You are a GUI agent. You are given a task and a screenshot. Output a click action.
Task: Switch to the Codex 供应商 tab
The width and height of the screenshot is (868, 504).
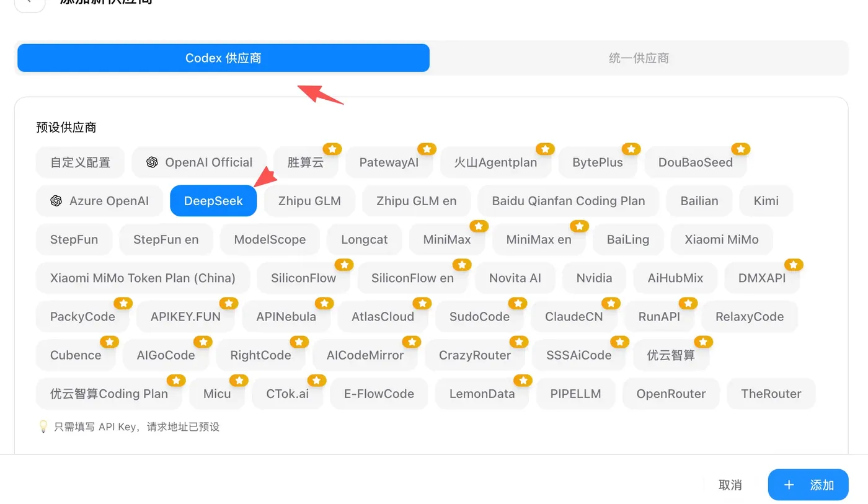pyautogui.click(x=223, y=58)
